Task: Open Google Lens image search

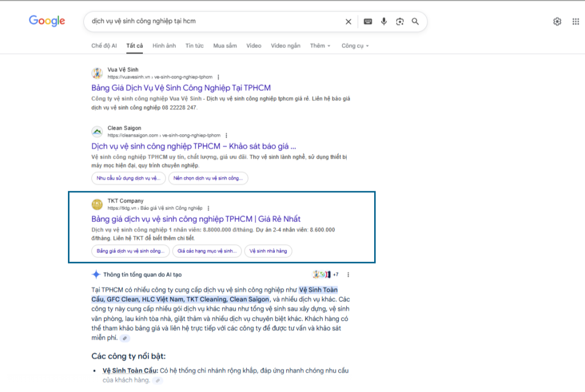Action: (x=400, y=22)
